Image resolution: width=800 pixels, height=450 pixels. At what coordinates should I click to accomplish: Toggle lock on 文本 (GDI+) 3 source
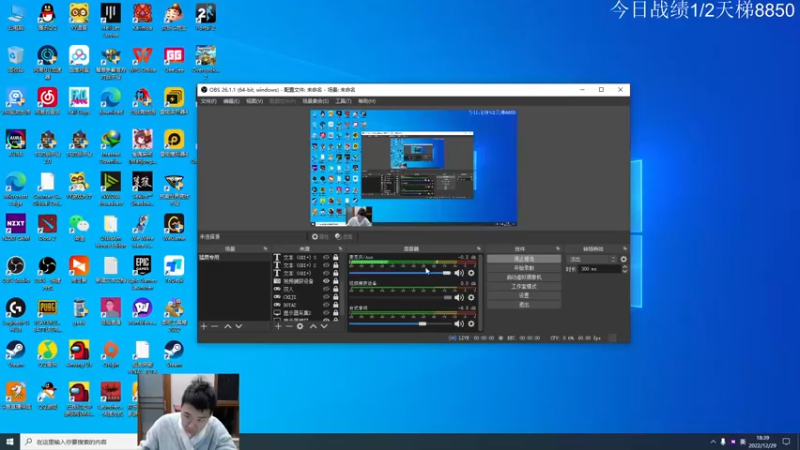click(x=336, y=258)
